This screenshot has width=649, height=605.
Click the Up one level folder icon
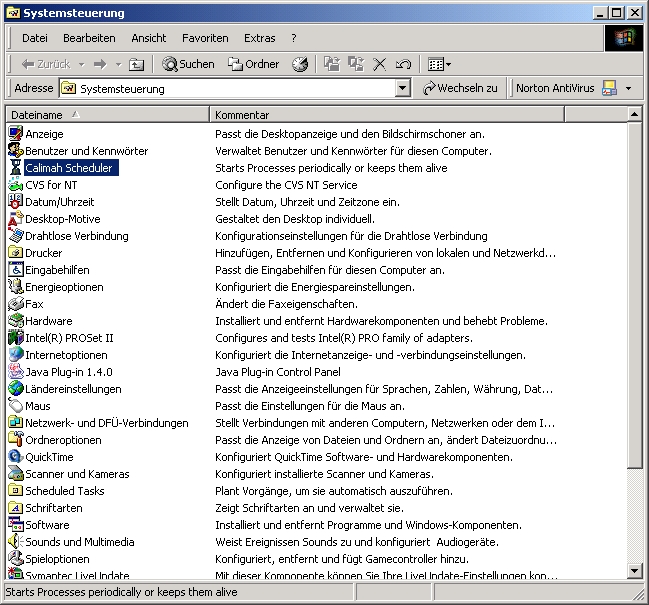(x=136, y=64)
